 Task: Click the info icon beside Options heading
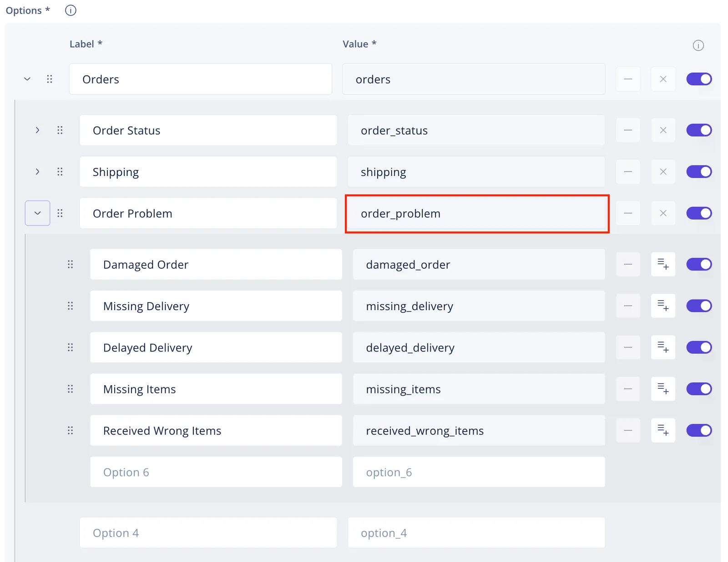pos(71,10)
